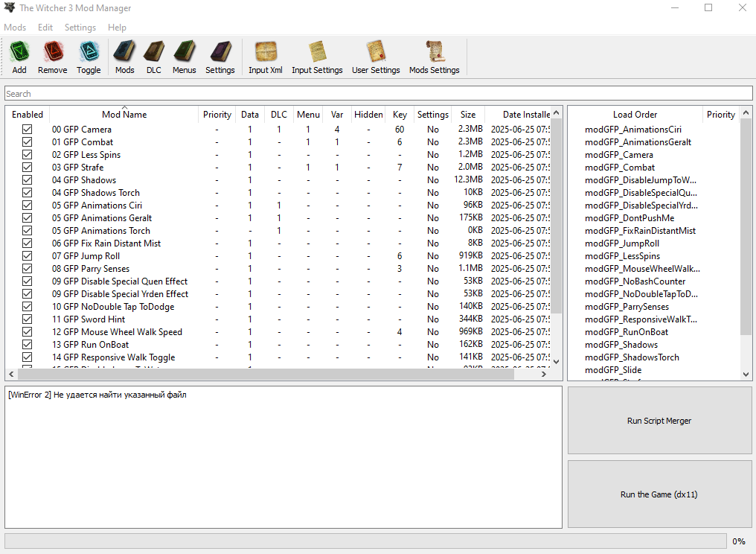Click the mod list vertical scrollbar thumb
The image size is (756, 554).
tap(556, 216)
